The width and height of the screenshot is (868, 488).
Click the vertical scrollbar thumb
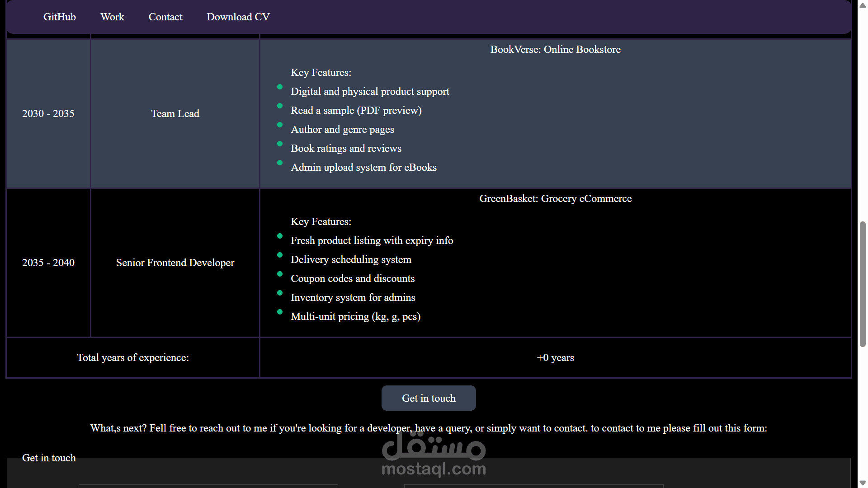click(x=863, y=284)
